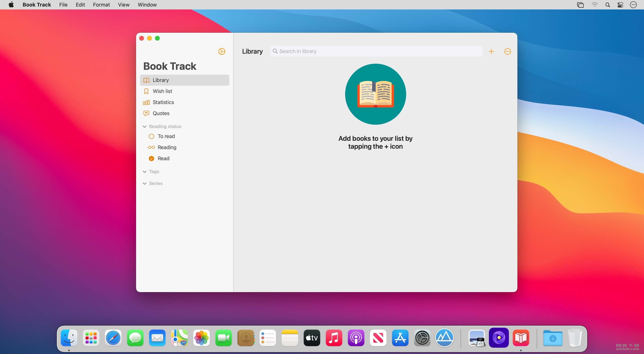The width and height of the screenshot is (644, 354).
Task: Filter books by To read status
Action: pyautogui.click(x=185, y=136)
